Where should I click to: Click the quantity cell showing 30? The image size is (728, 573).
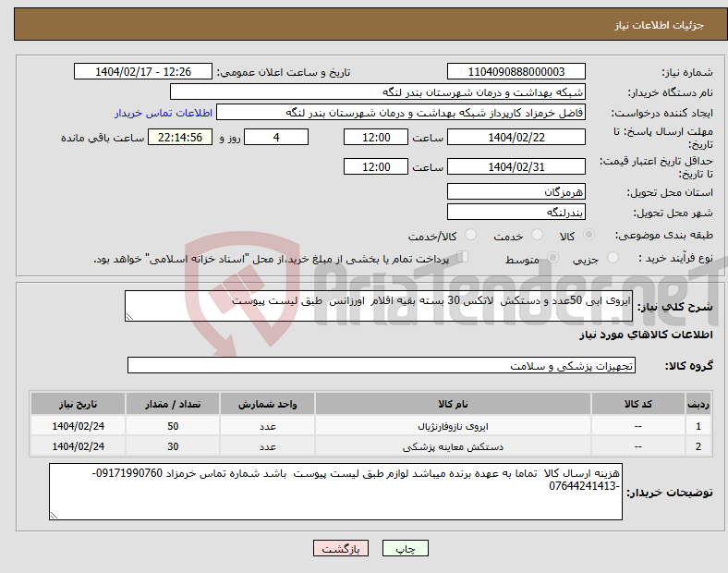pyautogui.click(x=173, y=446)
